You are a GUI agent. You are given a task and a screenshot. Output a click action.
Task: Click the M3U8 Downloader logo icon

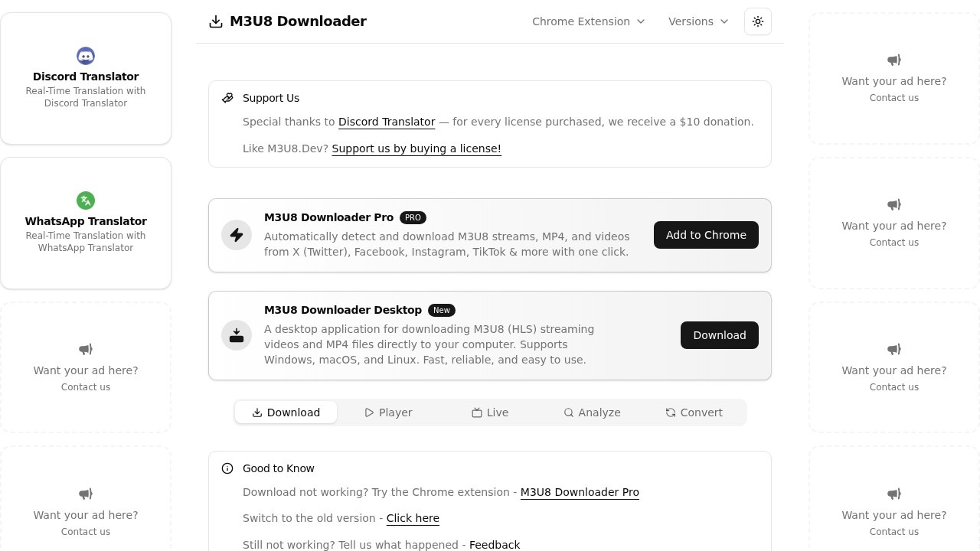click(x=216, y=21)
